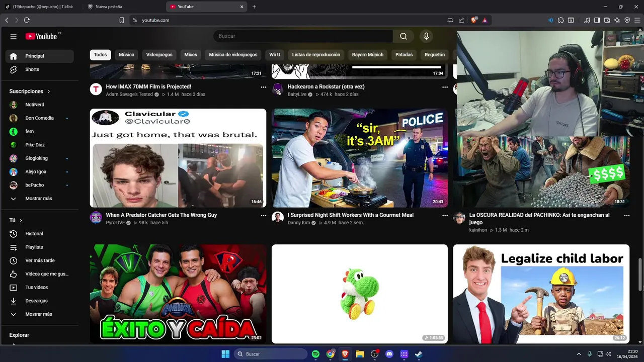Open Alejo Igoa subscription channel
This screenshot has width=644, height=362.
click(x=39, y=171)
